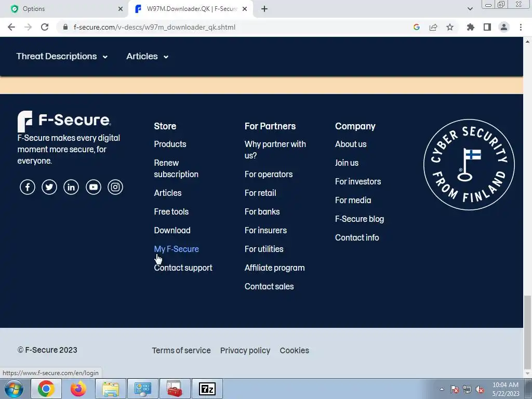Image resolution: width=532 pixels, height=399 pixels.
Task: Open the For operators link
Action: [269, 175]
